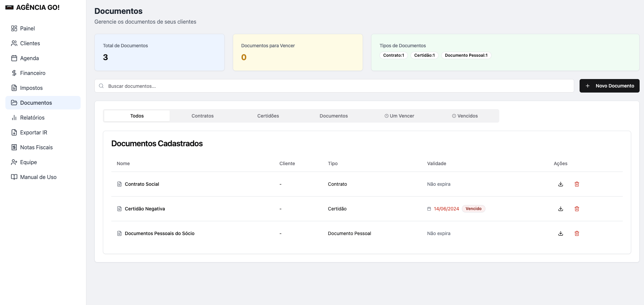Click the Certidão:1 type badge
The image size is (644, 305).
(x=424, y=55)
